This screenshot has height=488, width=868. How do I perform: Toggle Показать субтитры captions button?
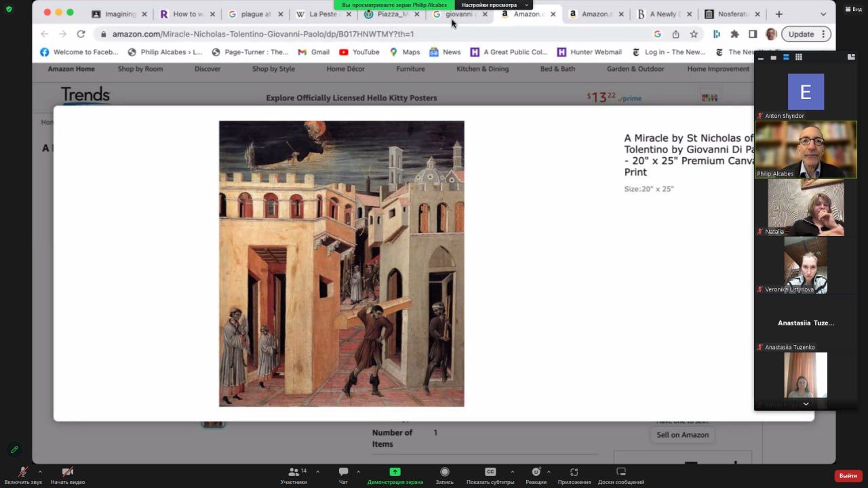(490, 475)
